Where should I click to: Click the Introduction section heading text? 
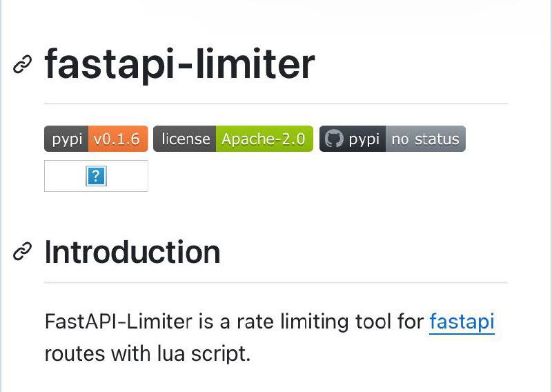coord(132,252)
